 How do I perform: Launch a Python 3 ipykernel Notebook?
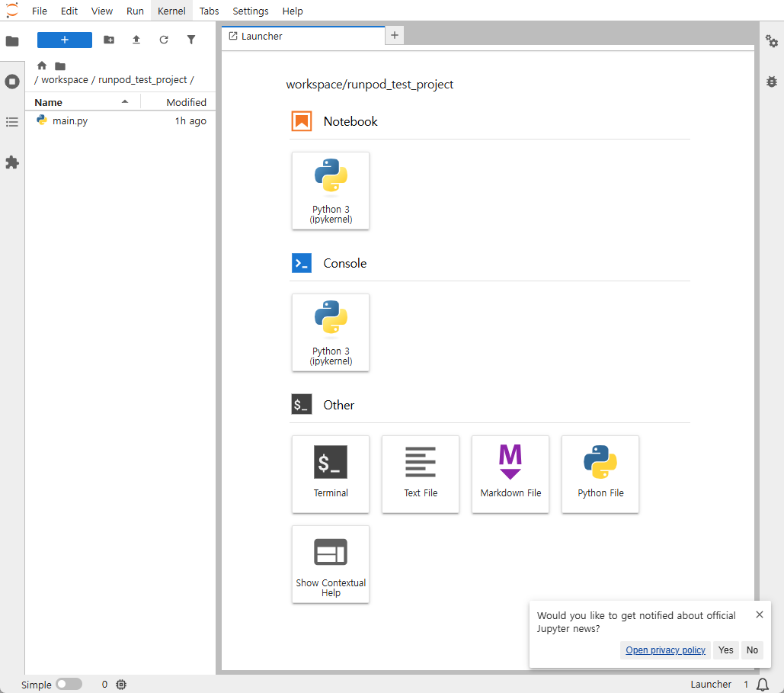tap(331, 191)
